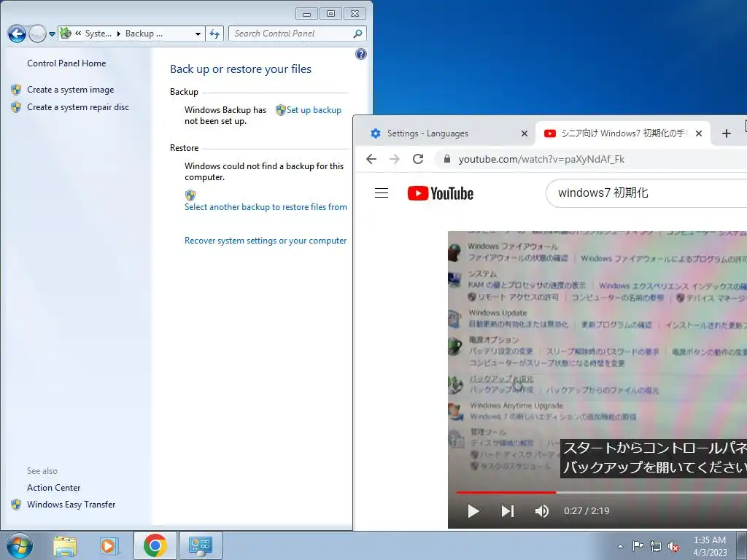The width and height of the screenshot is (747, 560).
Task: Open Control Panel help question mark
Action: (x=361, y=54)
